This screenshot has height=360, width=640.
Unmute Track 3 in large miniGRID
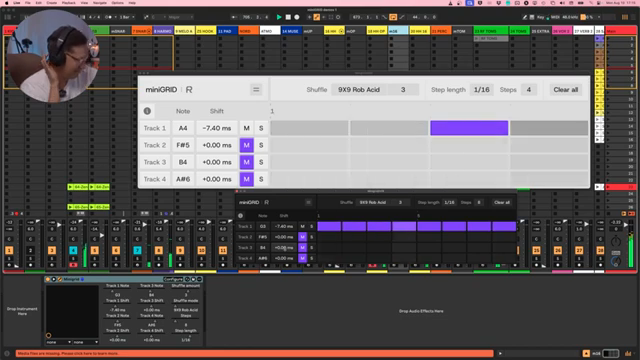tap(247, 162)
